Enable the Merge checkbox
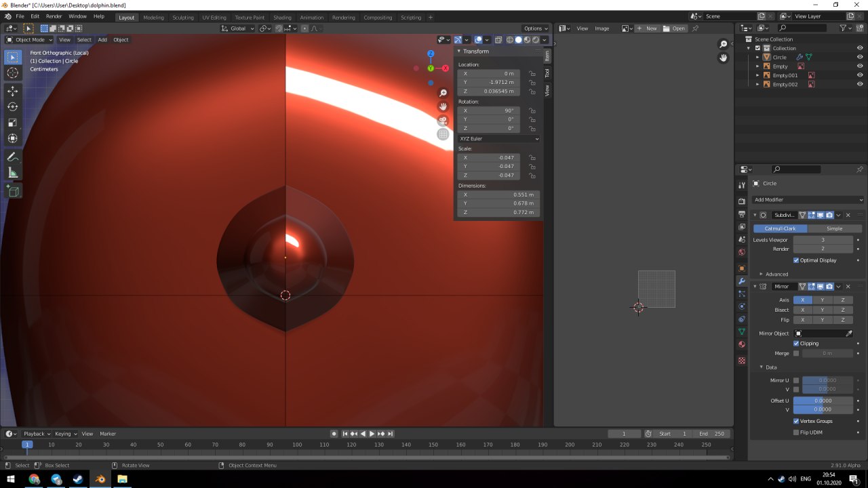 [796, 353]
